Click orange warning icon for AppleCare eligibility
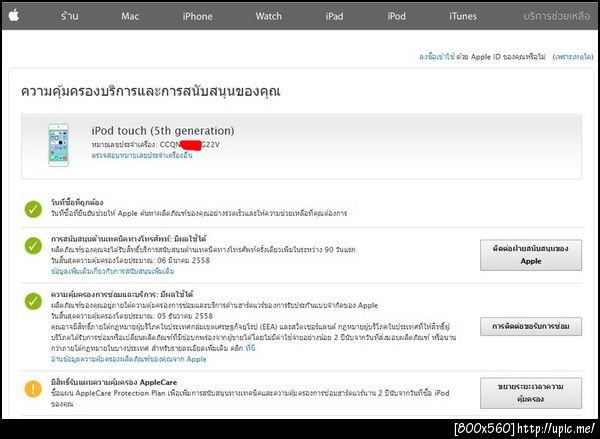This screenshot has height=439, width=600. click(x=33, y=389)
